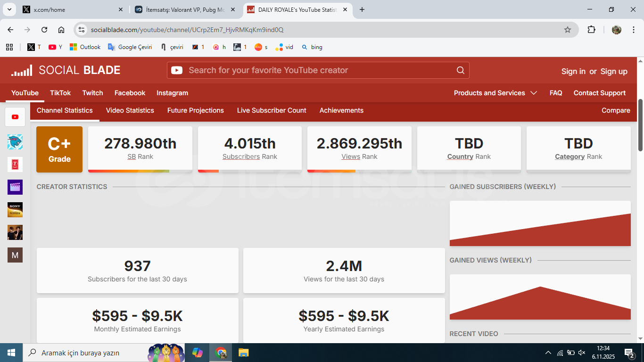
Task: Click the search magnifier icon in Social Blade
Action: pos(460,70)
